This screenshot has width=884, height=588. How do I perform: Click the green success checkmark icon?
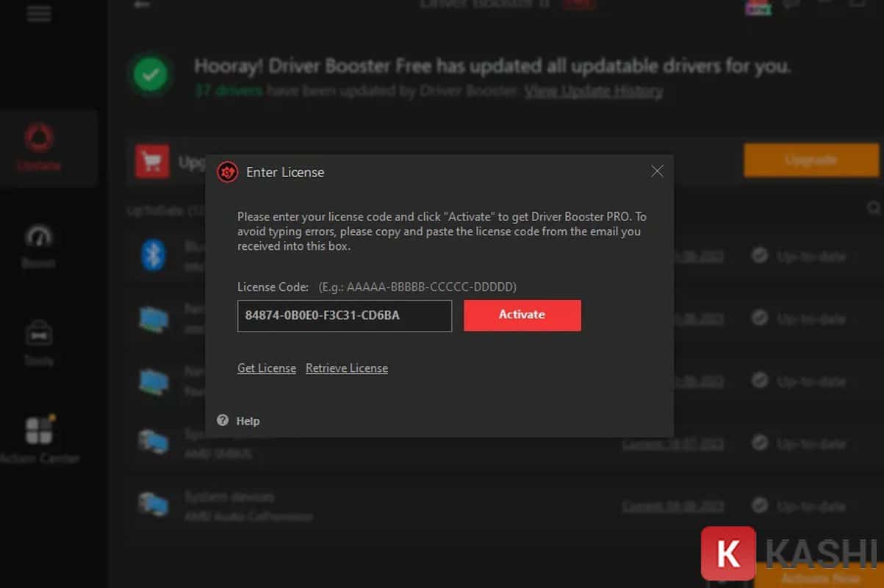coord(151,74)
